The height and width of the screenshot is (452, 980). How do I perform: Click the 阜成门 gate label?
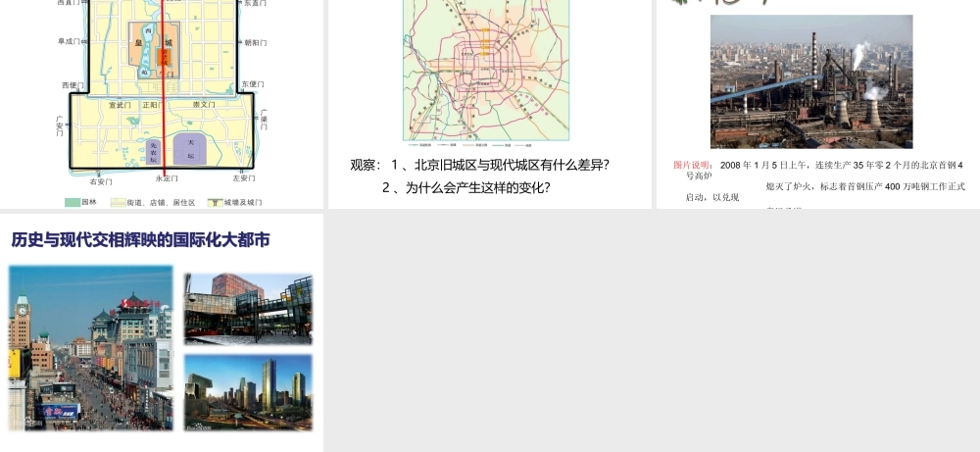[x=69, y=42]
